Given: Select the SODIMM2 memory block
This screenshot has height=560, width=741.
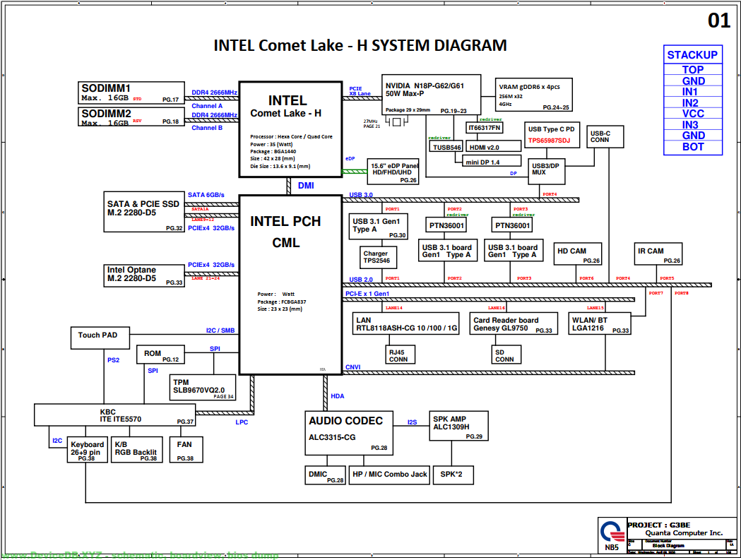Looking at the screenshot, I should [x=131, y=117].
